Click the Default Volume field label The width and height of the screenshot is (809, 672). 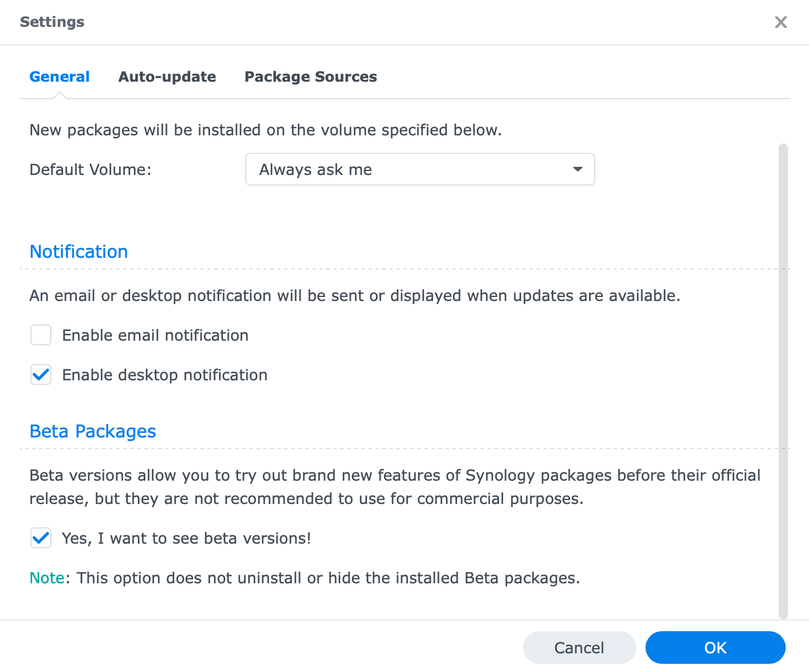point(90,170)
